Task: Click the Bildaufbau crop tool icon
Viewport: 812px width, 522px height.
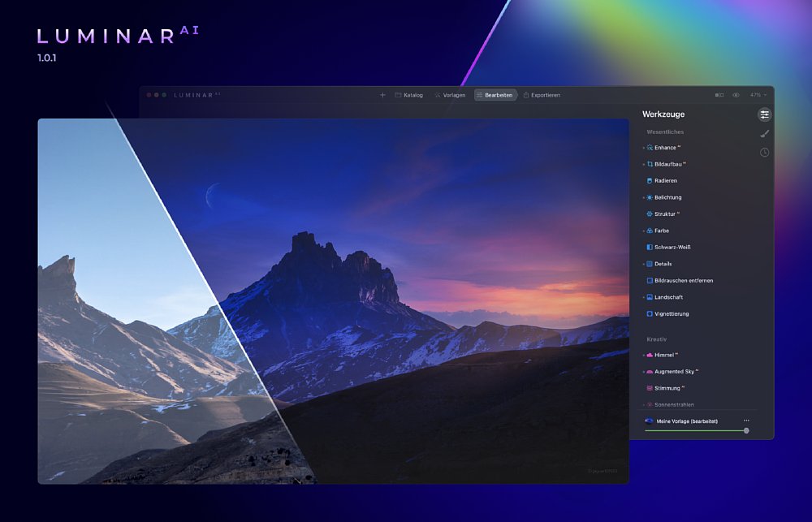Action: (x=650, y=164)
